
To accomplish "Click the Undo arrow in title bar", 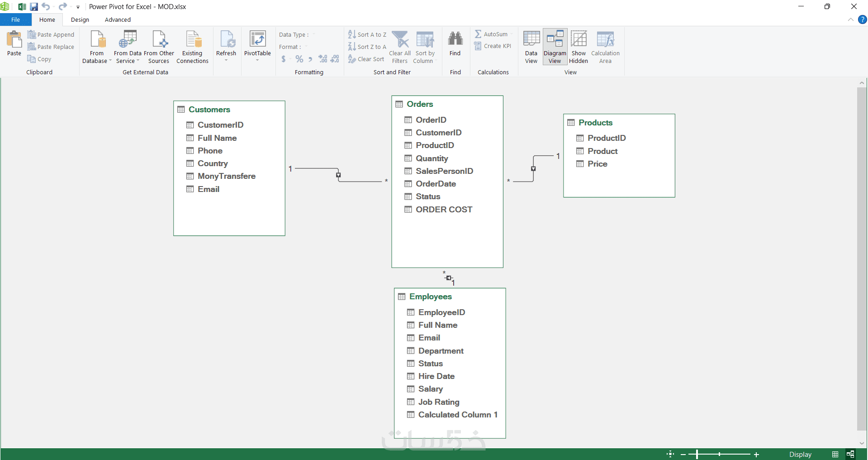I will point(46,7).
